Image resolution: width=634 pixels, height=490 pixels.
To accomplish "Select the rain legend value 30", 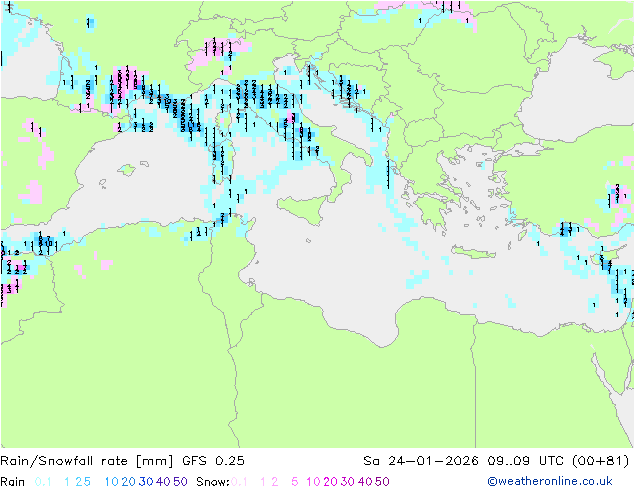I will click(146, 482).
